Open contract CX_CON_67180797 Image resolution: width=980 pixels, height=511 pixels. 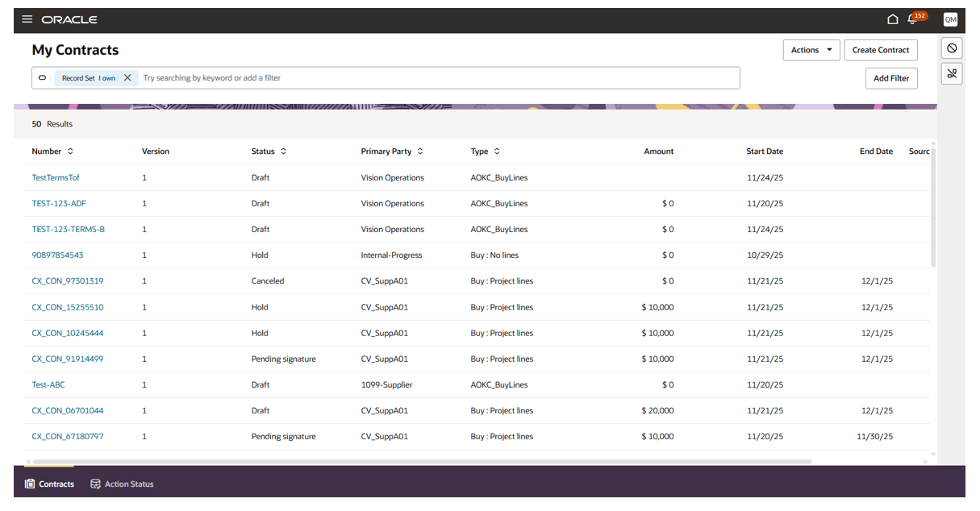(68, 436)
